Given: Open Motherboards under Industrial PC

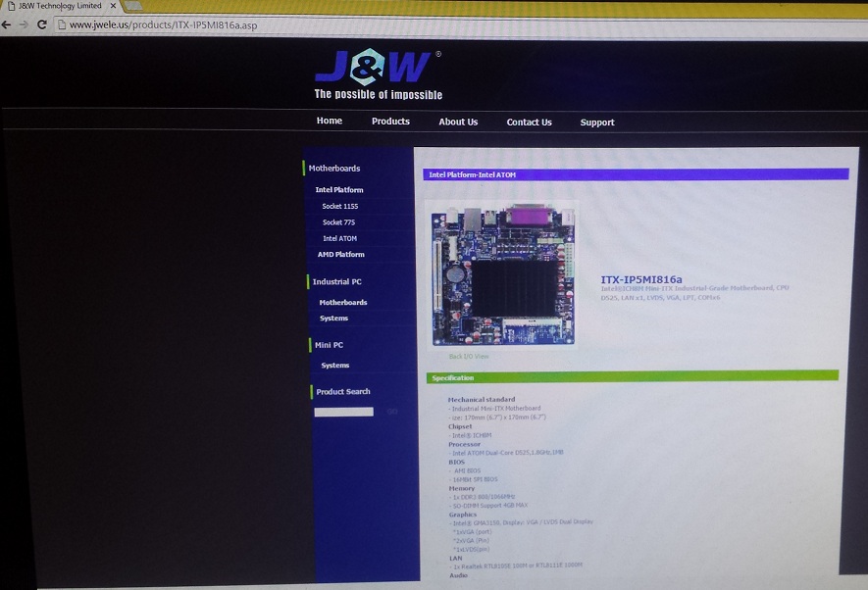Looking at the screenshot, I should tap(343, 303).
